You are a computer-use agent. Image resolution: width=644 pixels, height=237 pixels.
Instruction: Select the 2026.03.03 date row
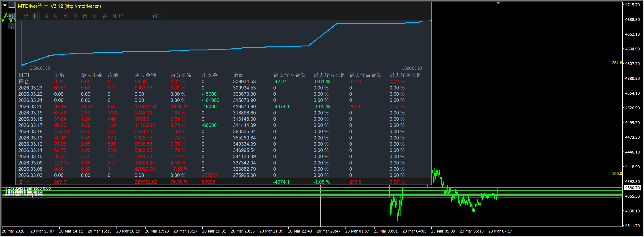tap(30, 175)
